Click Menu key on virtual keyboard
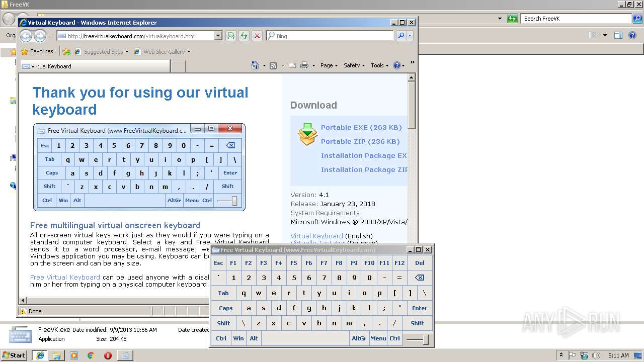The height and width of the screenshot is (362, 644). click(378, 338)
